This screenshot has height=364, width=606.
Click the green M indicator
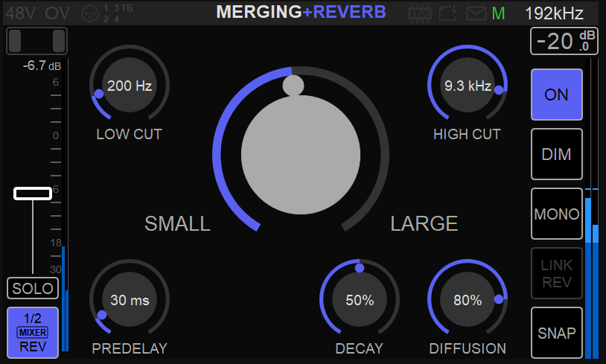click(498, 13)
